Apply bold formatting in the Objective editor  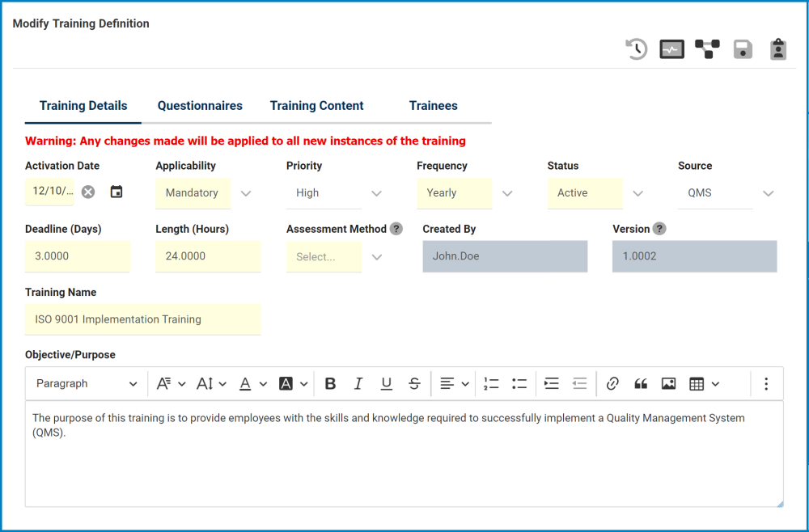click(330, 383)
